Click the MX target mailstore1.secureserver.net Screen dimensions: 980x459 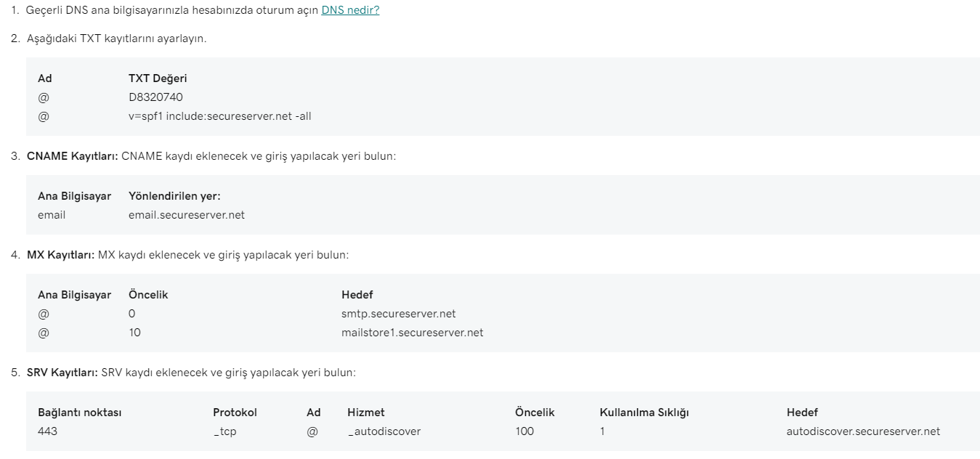click(413, 333)
